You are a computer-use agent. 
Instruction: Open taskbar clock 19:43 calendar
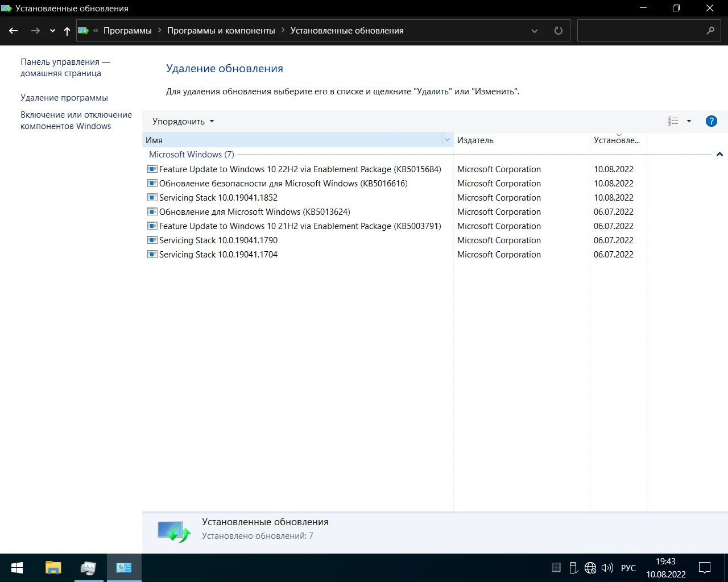666,568
